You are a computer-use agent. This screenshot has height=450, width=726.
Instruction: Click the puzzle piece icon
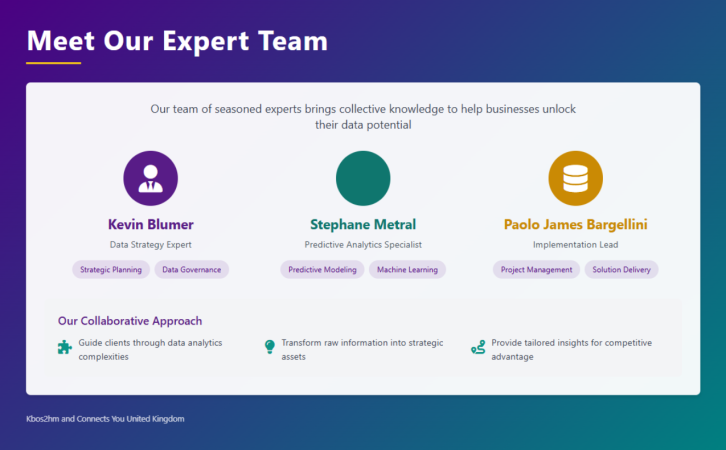[65, 347]
